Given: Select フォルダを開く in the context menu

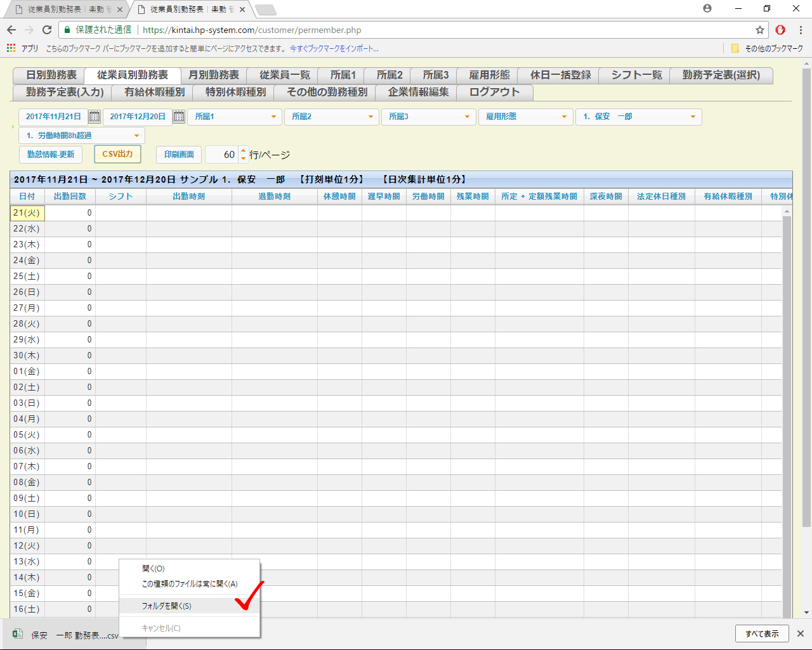Looking at the screenshot, I should pyautogui.click(x=167, y=606).
